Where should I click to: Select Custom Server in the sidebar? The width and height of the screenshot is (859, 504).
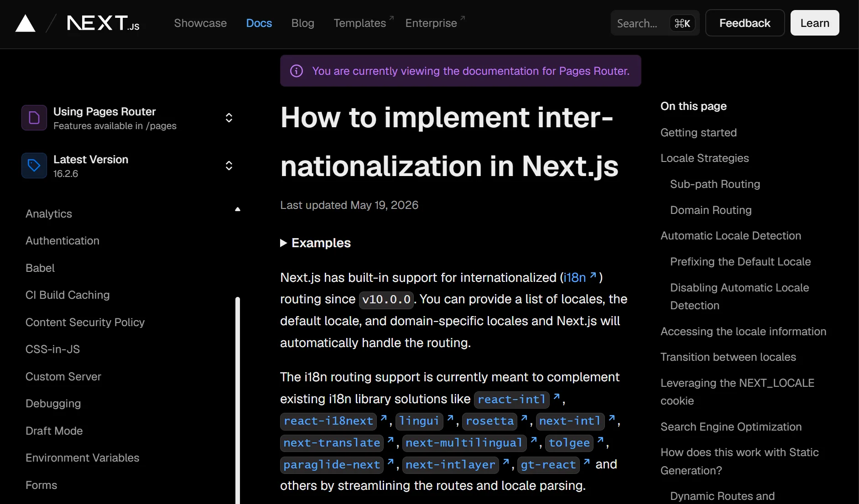(63, 377)
